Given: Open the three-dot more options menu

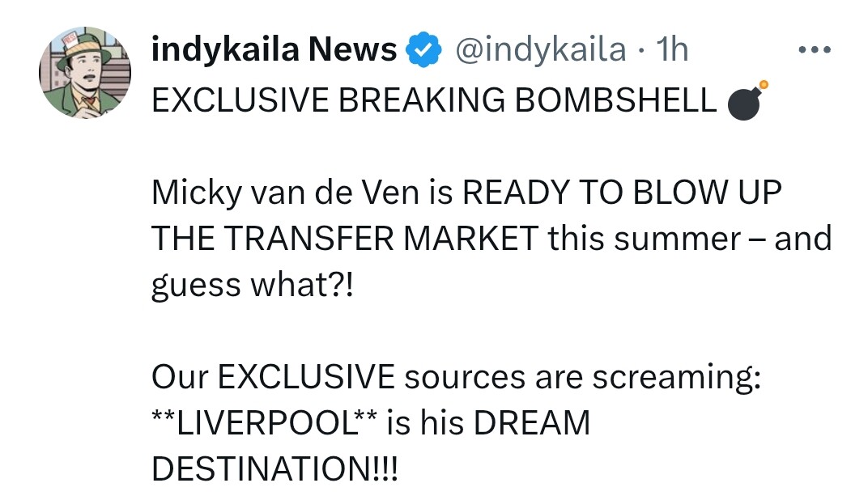Looking at the screenshot, I should 814,50.
